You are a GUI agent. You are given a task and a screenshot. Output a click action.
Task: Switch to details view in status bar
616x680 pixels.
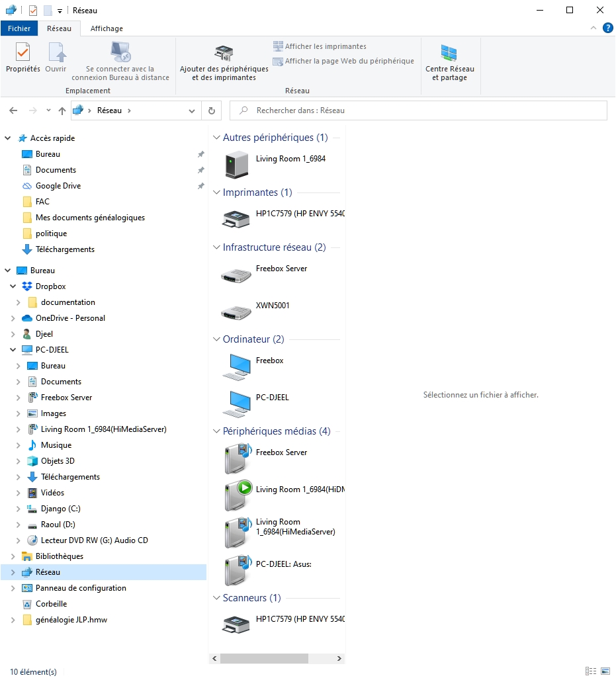[x=590, y=671]
